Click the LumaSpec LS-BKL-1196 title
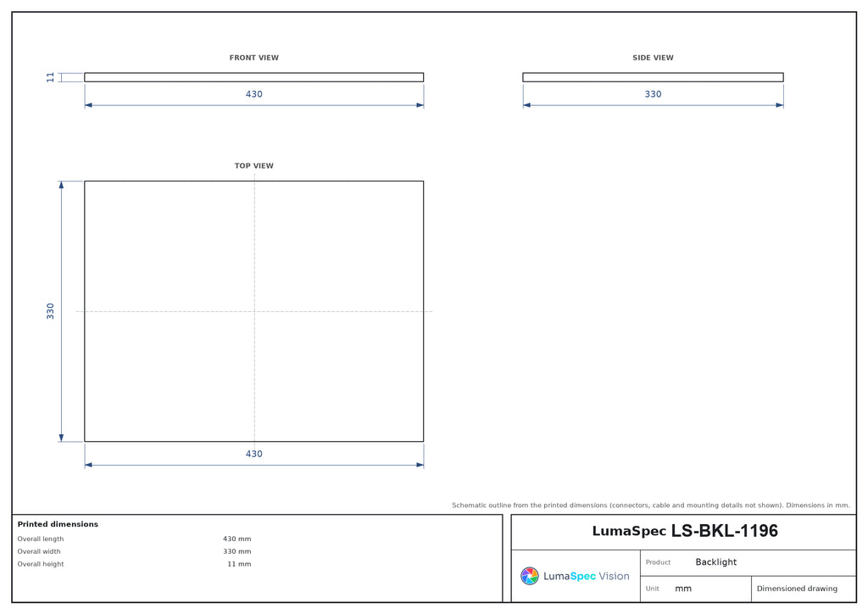Screen dimensions: 868x614 (x=685, y=531)
